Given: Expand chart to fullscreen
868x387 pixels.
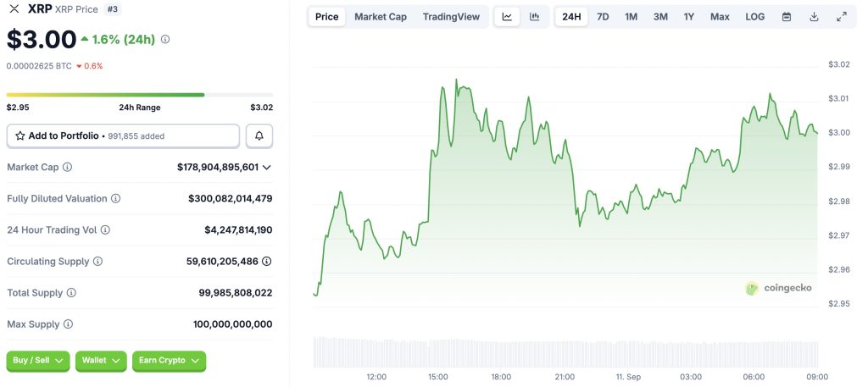Looking at the screenshot, I should coord(841,17).
